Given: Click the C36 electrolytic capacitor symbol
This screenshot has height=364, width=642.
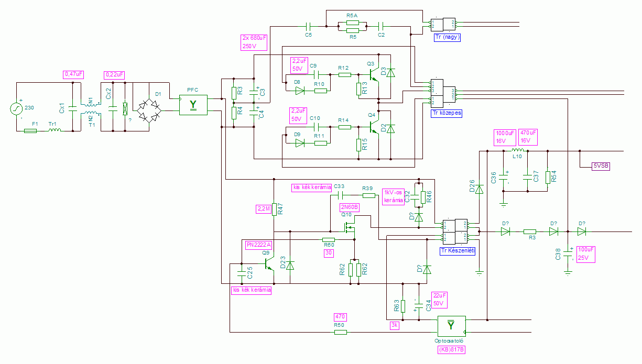Looking at the screenshot, I should pos(504,177).
